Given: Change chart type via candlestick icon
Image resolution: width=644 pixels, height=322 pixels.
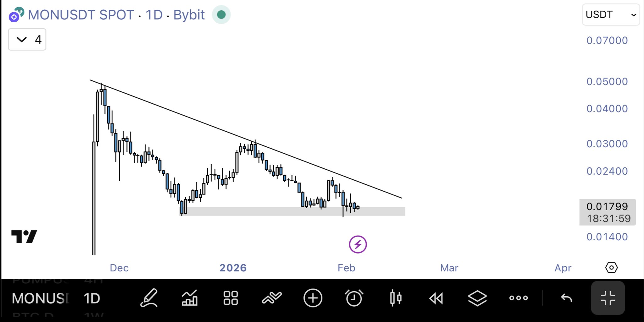Looking at the screenshot, I should click(x=396, y=298).
